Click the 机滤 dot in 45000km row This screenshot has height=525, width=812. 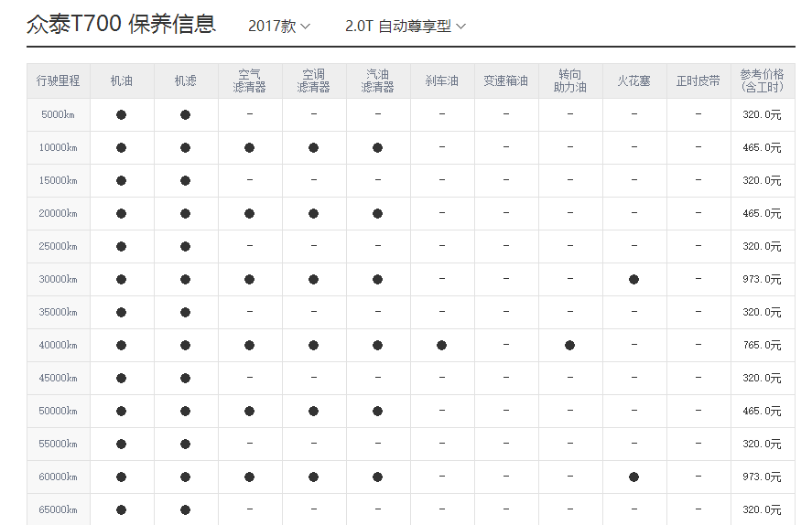click(186, 378)
